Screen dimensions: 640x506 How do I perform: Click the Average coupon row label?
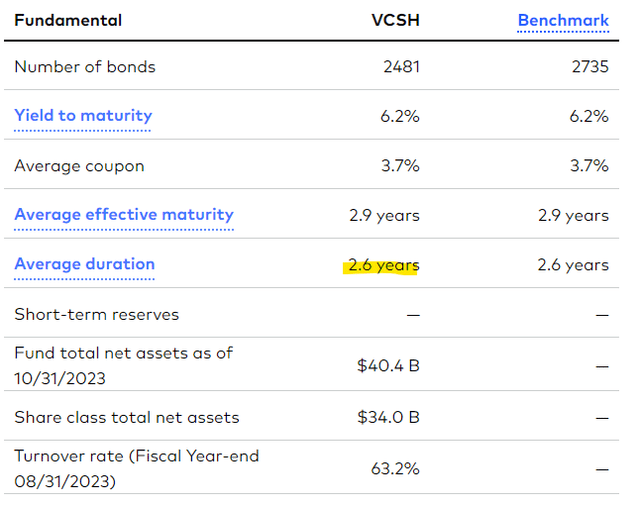click(79, 166)
